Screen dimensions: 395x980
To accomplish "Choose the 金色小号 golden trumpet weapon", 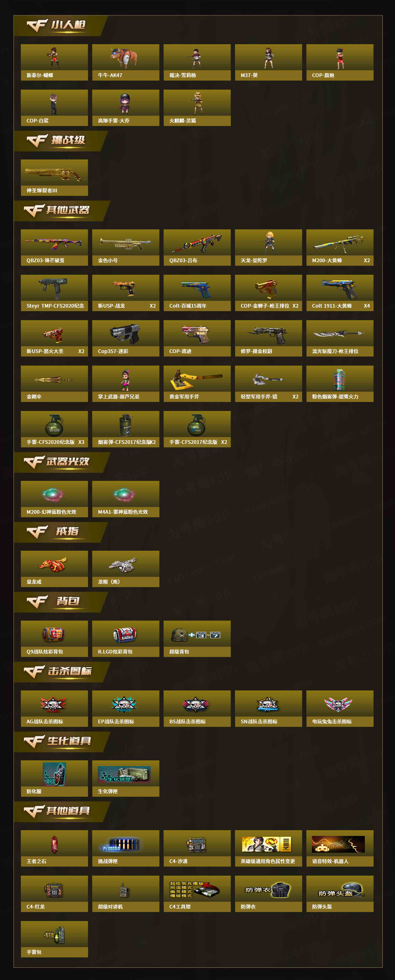I will tap(126, 247).
